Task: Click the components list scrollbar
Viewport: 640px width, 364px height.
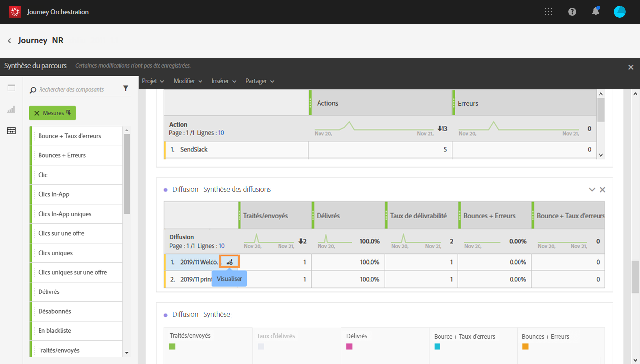Action: [x=127, y=174]
